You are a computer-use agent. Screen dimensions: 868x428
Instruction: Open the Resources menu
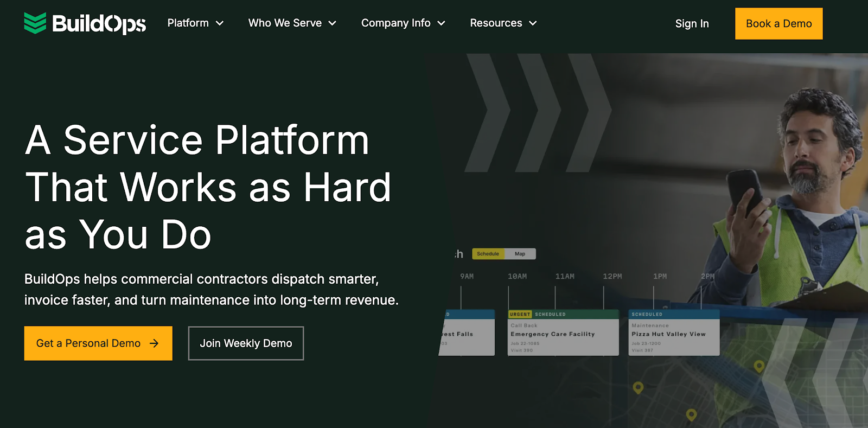(x=503, y=23)
